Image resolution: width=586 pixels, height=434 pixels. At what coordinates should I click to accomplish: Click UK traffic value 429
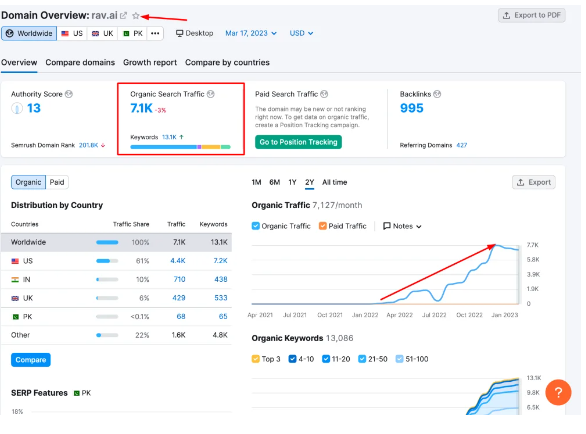179,298
